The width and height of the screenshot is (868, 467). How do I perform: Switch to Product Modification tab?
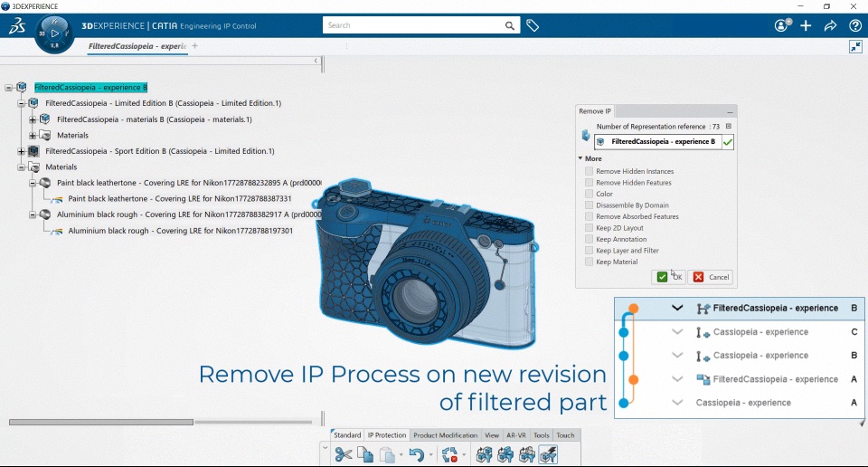(445, 435)
